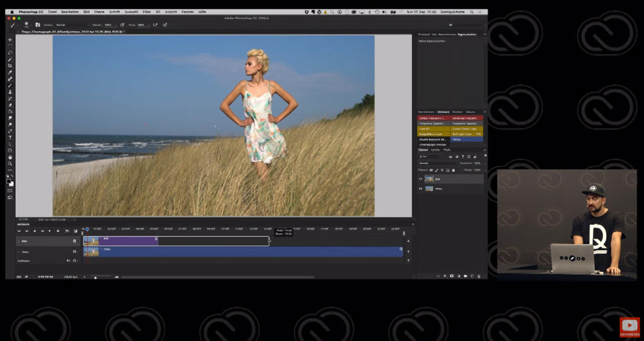The width and height of the screenshot is (644, 341).
Task: Click the timeline scissors split icon
Action: pyautogui.click(x=67, y=231)
